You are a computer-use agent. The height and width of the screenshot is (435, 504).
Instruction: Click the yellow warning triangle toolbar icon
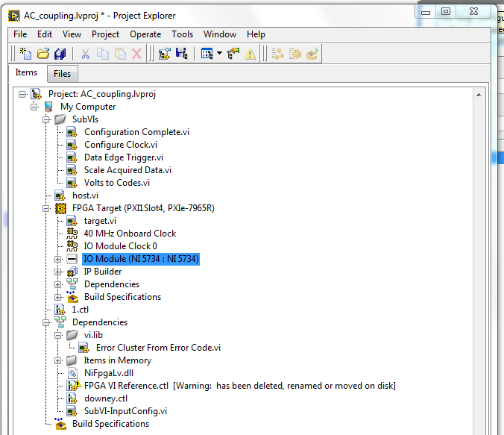tap(250, 54)
